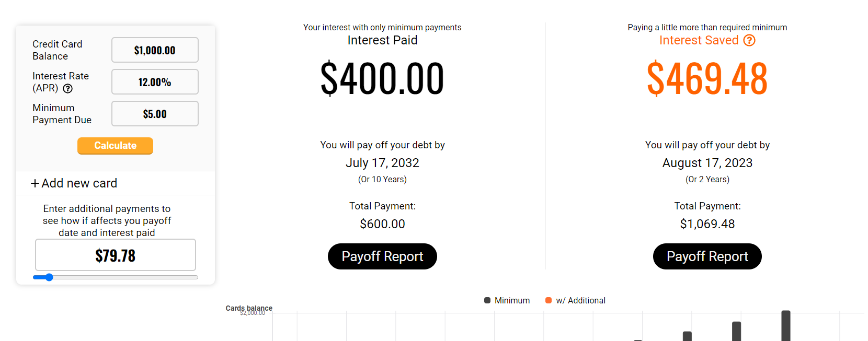
Task: Click the Calculate button
Action: click(x=115, y=146)
